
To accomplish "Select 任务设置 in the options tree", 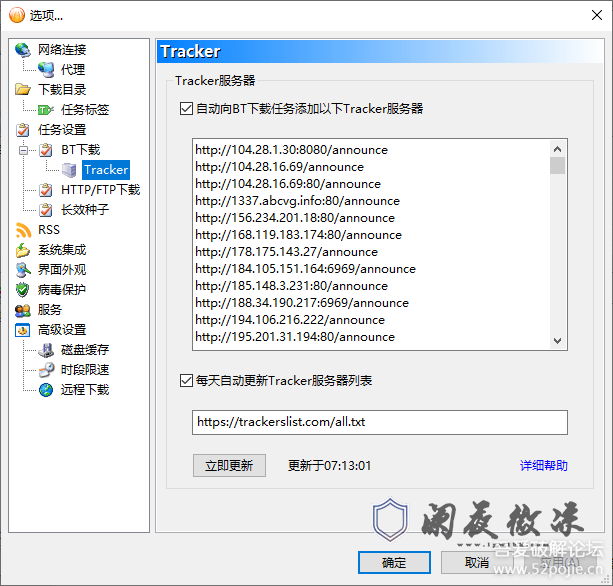I will [62, 130].
